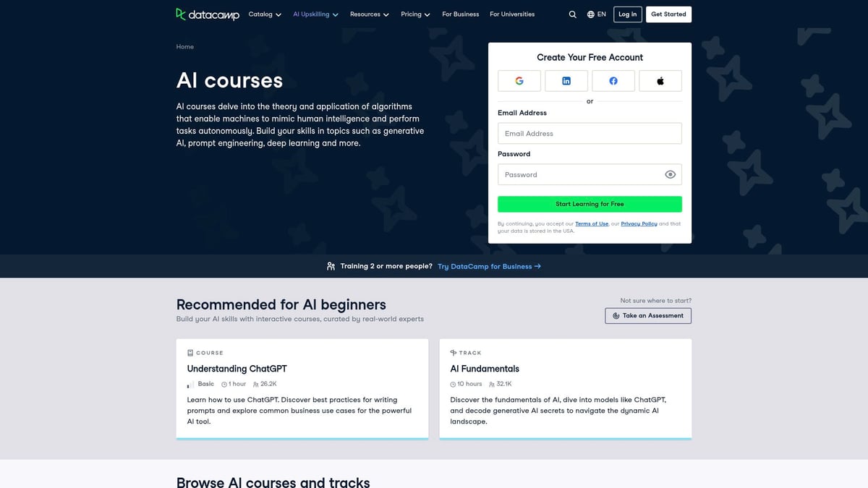
Task: Click the clock icon next to 10 hours
Action: click(x=453, y=385)
